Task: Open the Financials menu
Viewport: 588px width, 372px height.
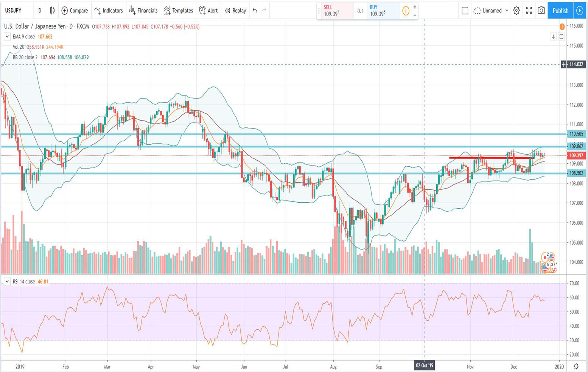Action: (x=143, y=11)
